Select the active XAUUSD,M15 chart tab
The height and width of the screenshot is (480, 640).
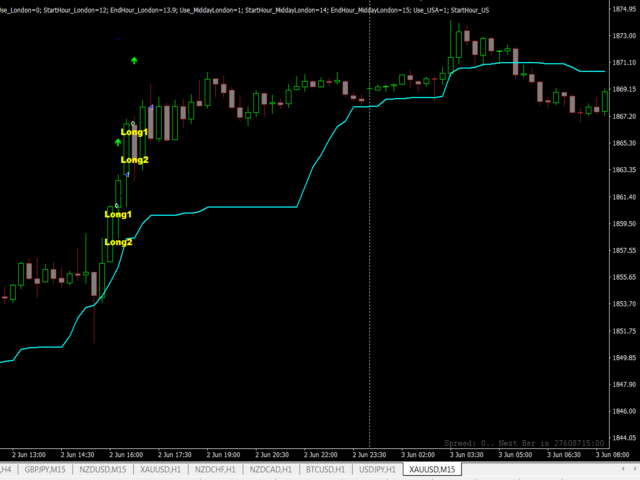point(432,469)
